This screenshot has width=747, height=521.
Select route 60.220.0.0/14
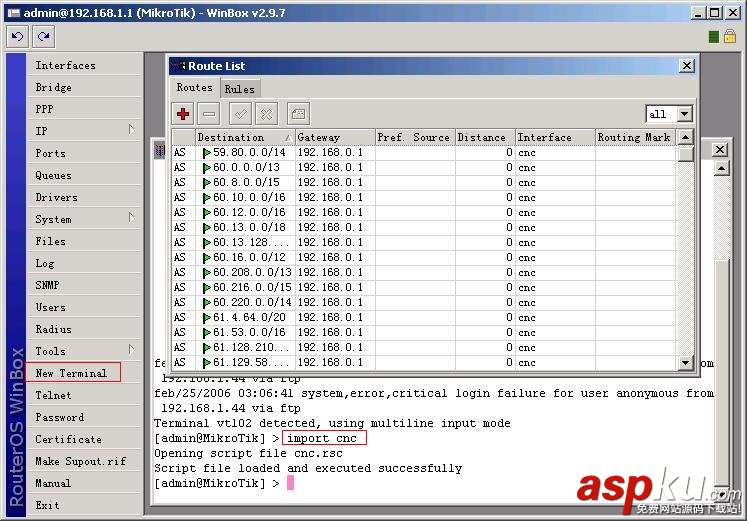pyautogui.click(x=424, y=302)
